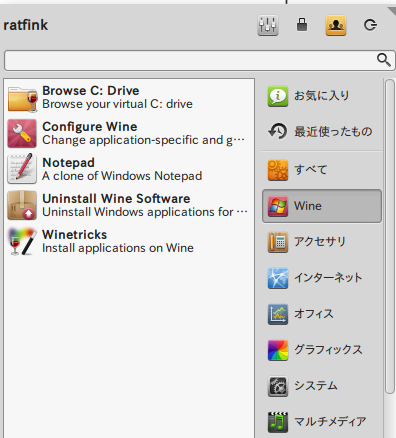The image size is (396, 438).
Task: Click the color wheel グラフィックス icon
Action: pos(278,350)
